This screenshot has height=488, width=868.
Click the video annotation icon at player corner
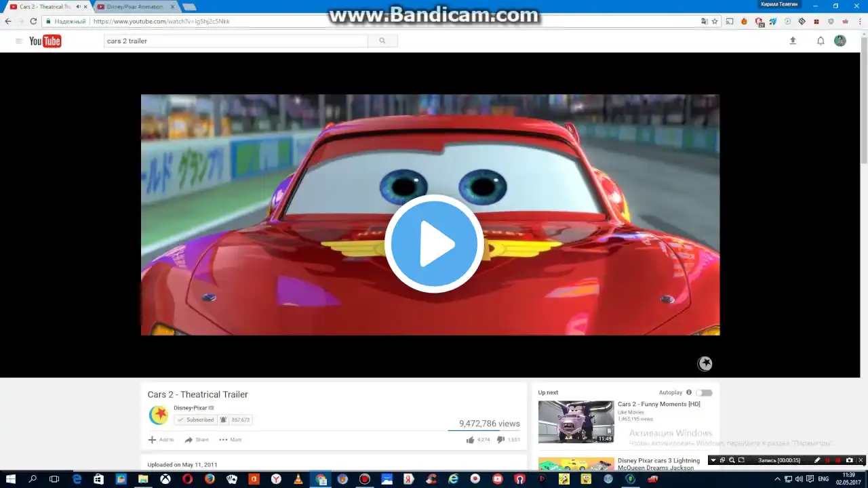[705, 364]
